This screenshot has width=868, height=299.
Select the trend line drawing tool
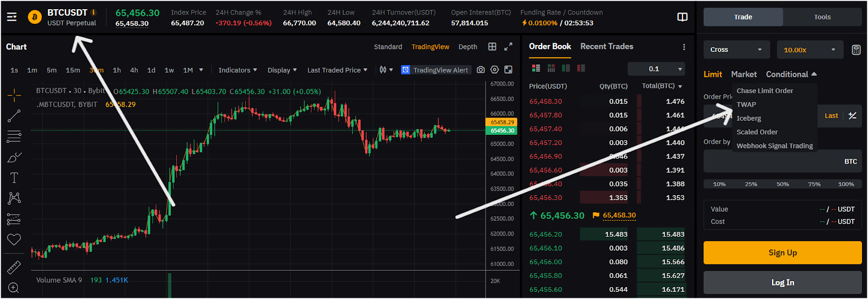[14, 116]
